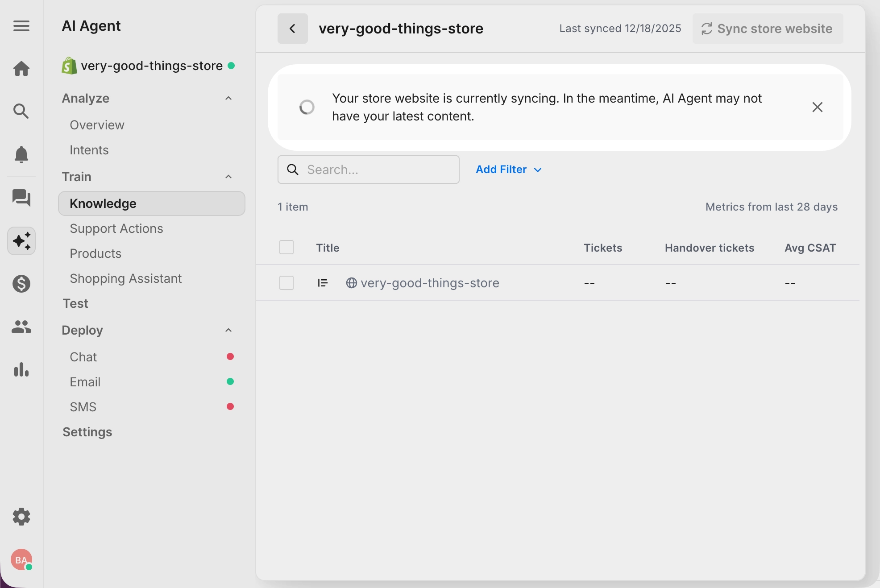880x588 pixels.
Task: Check the very-good-things-store row checkbox
Action: click(x=286, y=283)
